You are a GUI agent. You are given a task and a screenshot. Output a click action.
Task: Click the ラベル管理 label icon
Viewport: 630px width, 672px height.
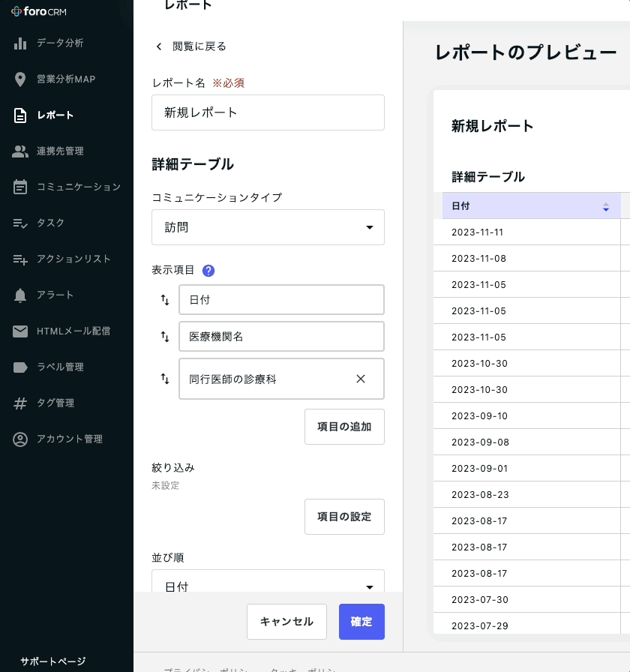coord(20,367)
